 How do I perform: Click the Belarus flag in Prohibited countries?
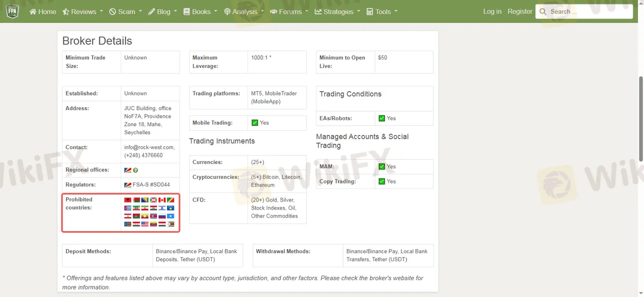click(x=136, y=200)
